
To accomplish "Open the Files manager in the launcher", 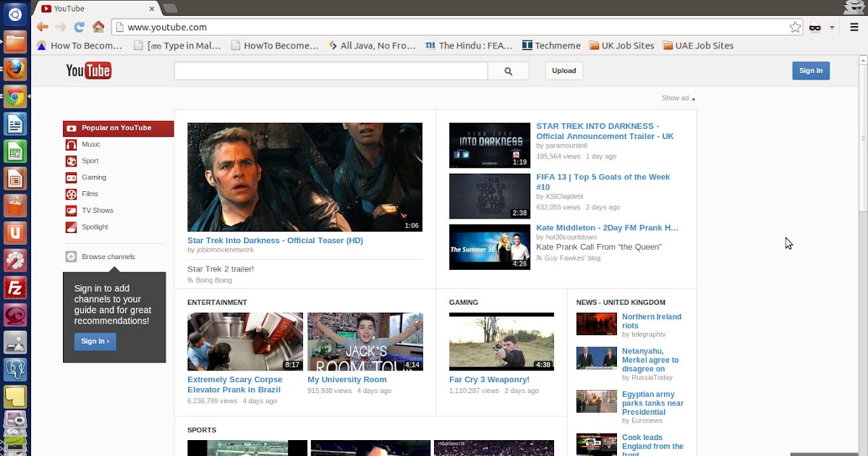I will click(x=15, y=41).
